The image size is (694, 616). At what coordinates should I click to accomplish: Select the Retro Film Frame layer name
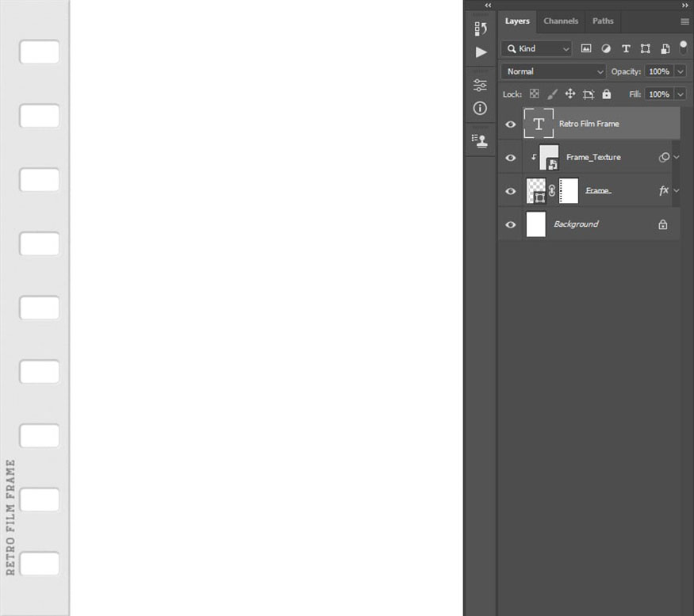click(589, 124)
